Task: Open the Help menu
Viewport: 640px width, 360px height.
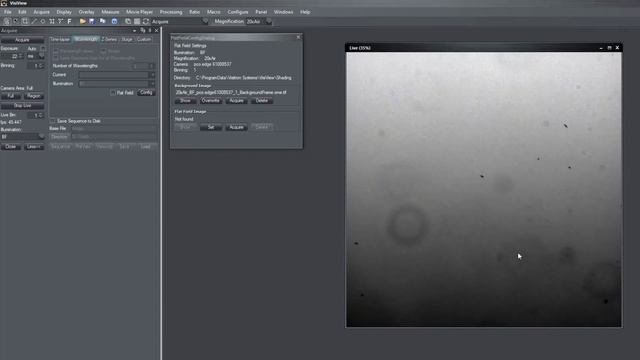Action: pos(305,12)
